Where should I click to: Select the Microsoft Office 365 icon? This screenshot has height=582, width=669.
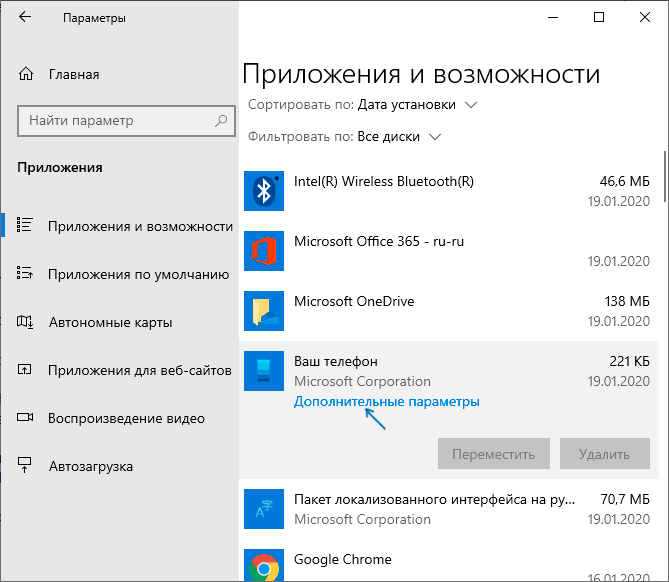(264, 251)
